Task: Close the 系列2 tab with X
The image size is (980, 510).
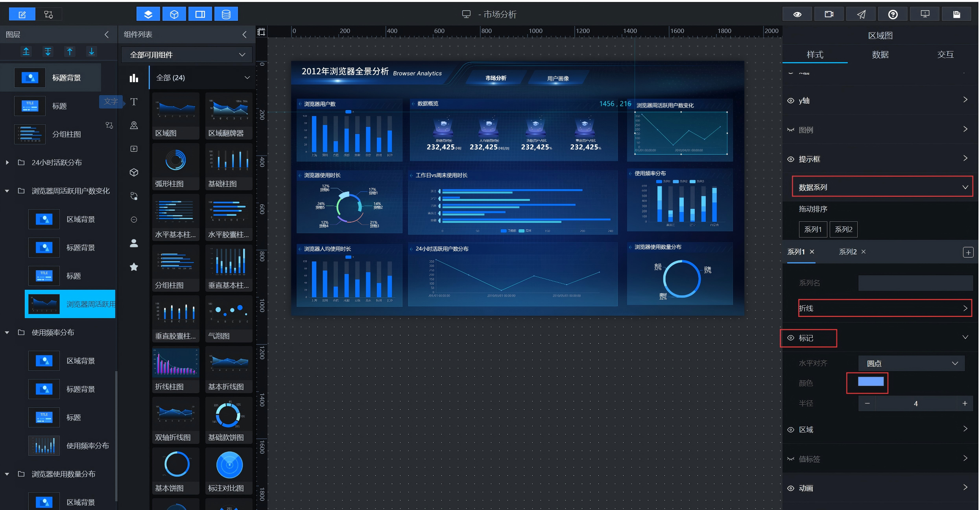Action: coord(864,252)
